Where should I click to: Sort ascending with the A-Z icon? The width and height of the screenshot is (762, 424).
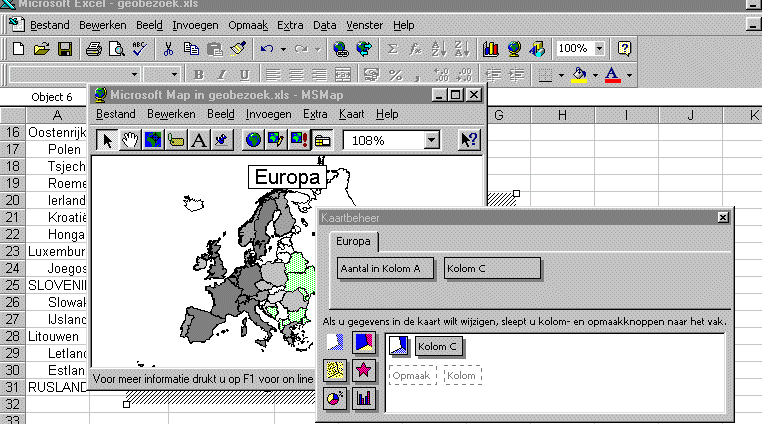pyautogui.click(x=438, y=49)
